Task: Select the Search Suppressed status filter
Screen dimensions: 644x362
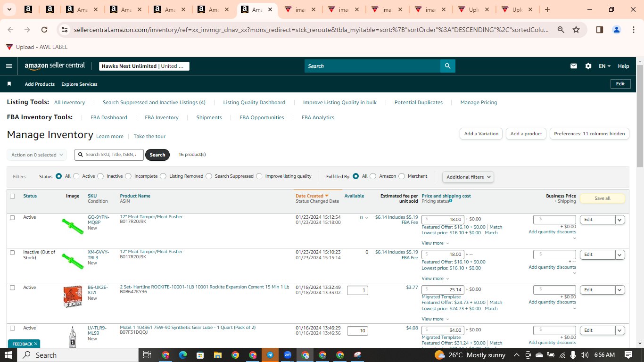Action: pyautogui.click(x=209, y=176)
